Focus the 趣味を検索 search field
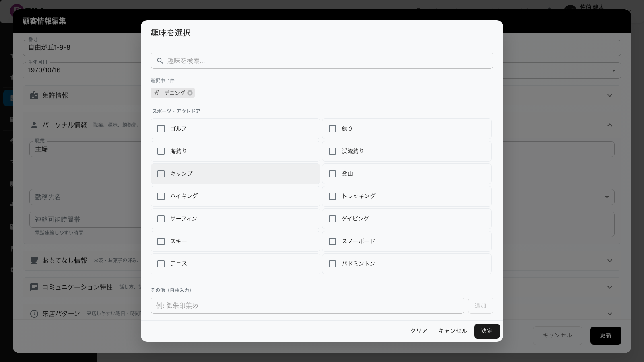 pos(322,61)
